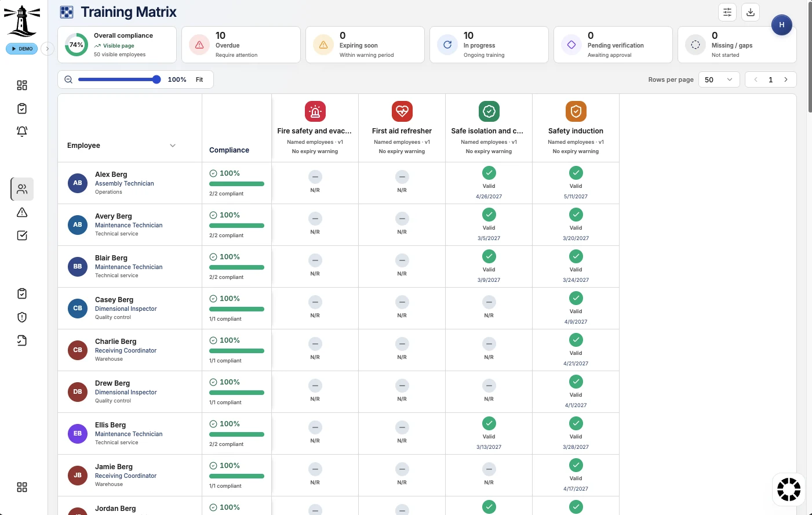
Task: Click the Fit zoom button
Action: click(199, 79)
